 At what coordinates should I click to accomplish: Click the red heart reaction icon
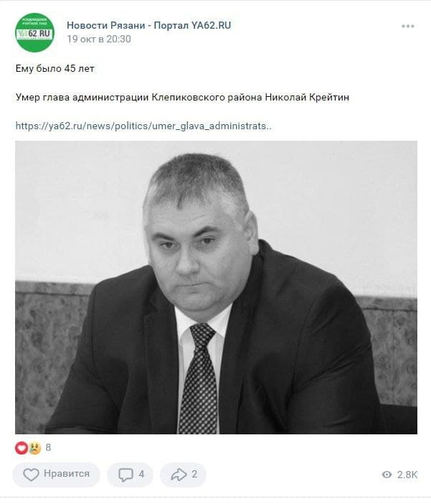(x=22, y=447)
